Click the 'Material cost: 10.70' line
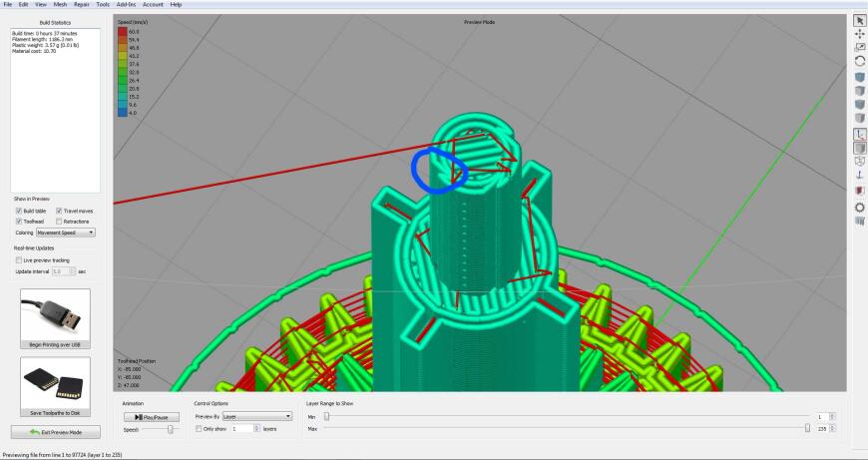This screenshot has height=460, width=868. pyautogui.click(x=34, y=51)
